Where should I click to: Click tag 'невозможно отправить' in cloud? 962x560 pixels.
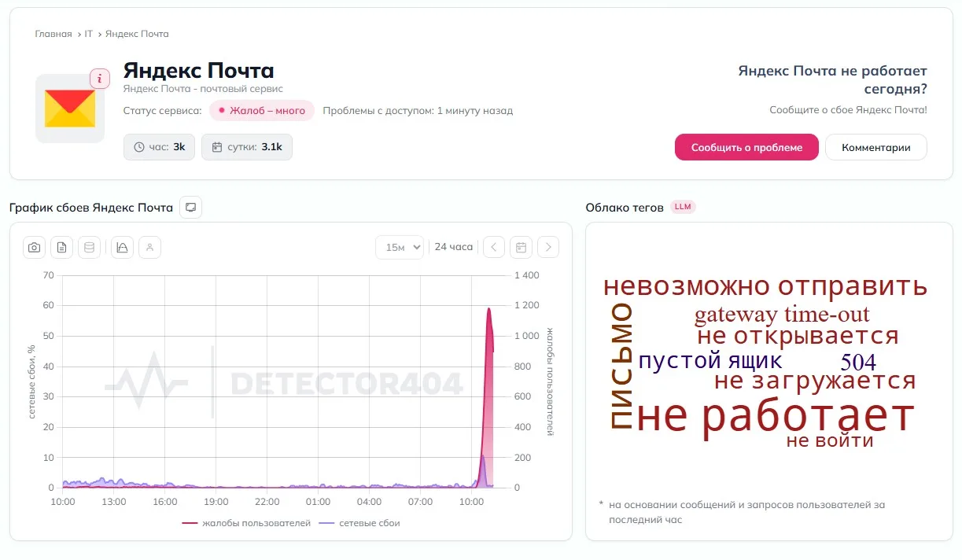pyautogui.click(x=765, y=287)
